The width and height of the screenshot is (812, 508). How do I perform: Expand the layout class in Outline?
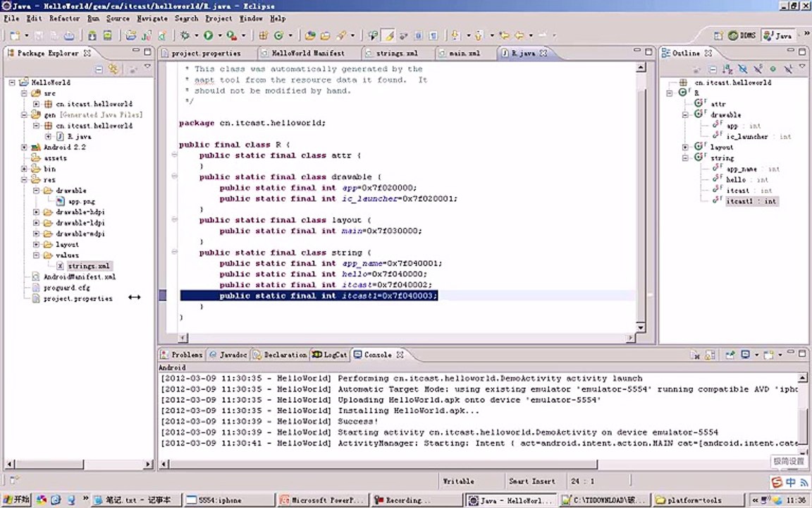(x=685, y=147)
